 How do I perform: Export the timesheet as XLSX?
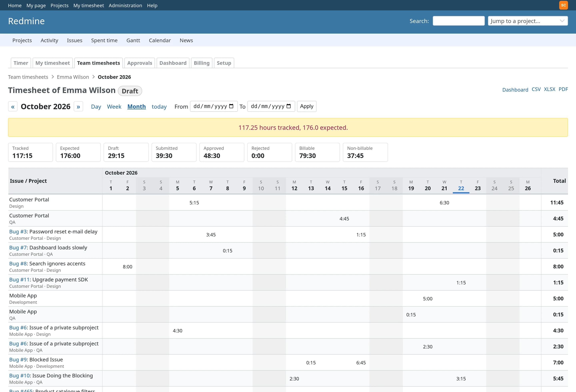pyautogui.click(x=549, y=89)
